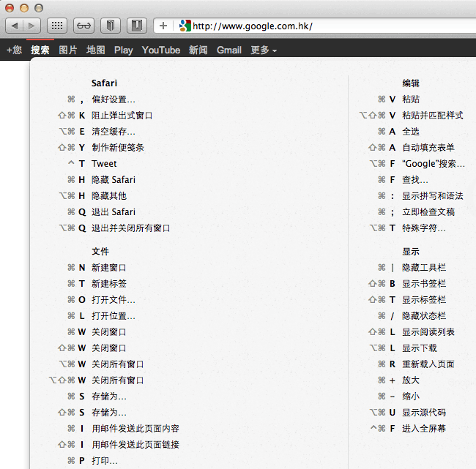Open 地图 in the Google bar

click(96, 50)
